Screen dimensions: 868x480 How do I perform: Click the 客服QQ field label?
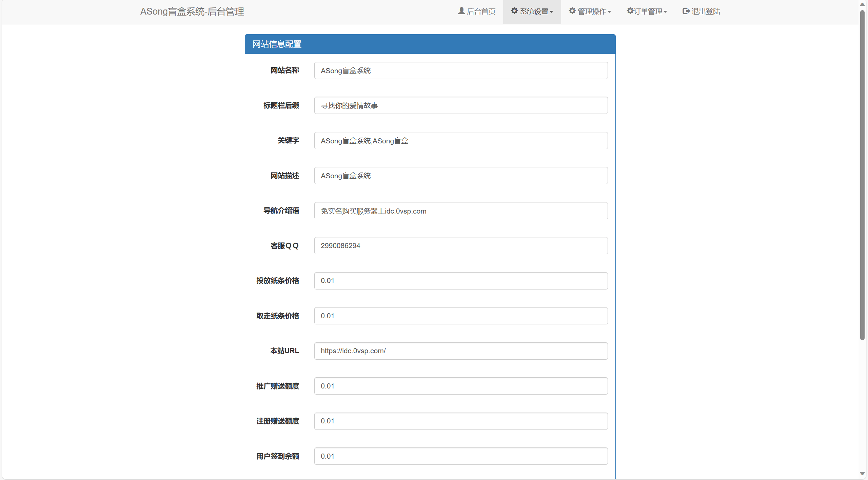point(285,246)
